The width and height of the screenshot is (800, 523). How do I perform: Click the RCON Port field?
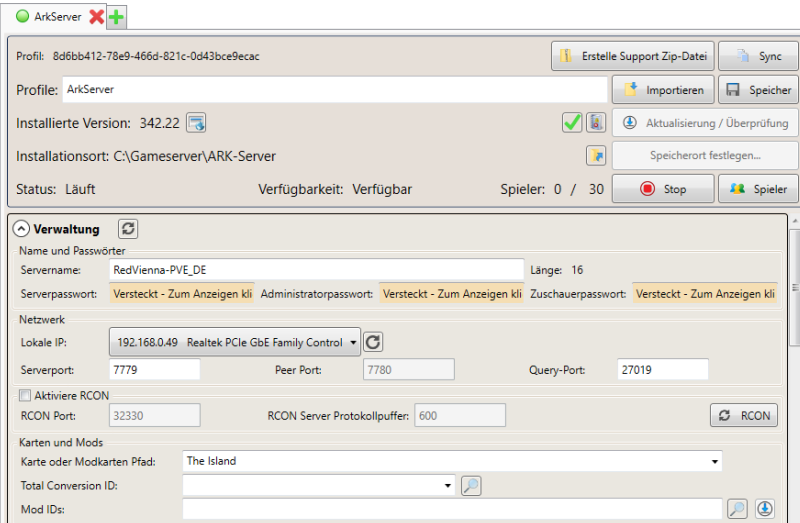coord(155,415)
